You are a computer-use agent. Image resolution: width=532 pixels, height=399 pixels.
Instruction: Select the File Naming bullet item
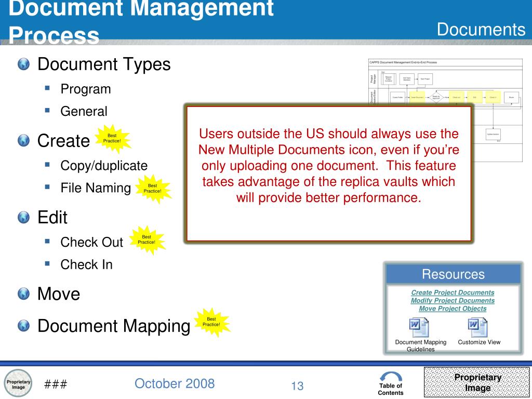tap(96, 188)
